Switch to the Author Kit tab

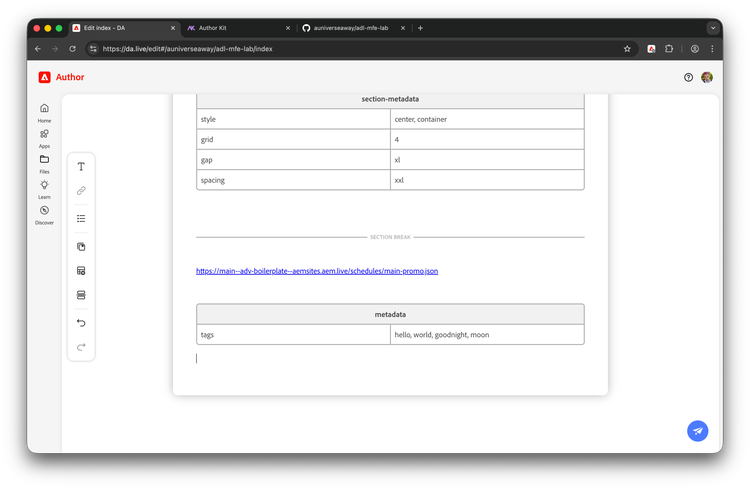coord(237,28)
